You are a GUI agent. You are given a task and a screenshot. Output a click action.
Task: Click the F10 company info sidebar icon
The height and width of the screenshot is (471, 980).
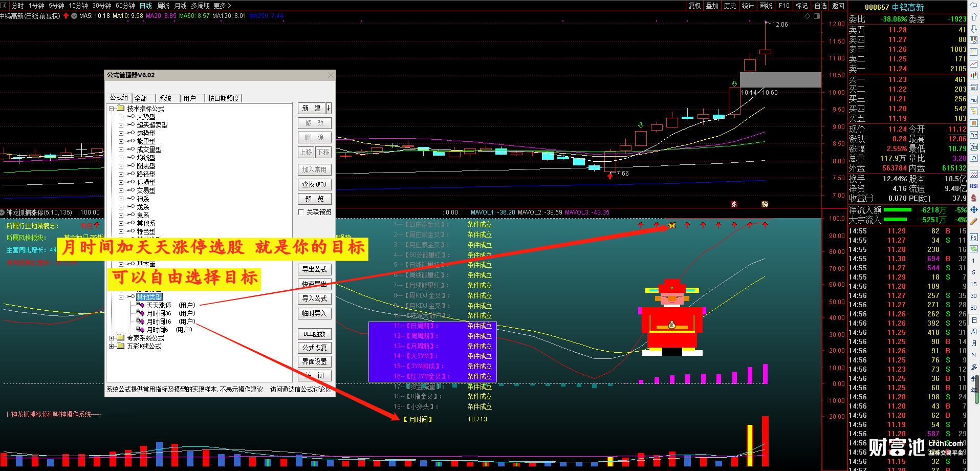pos(973,99)
